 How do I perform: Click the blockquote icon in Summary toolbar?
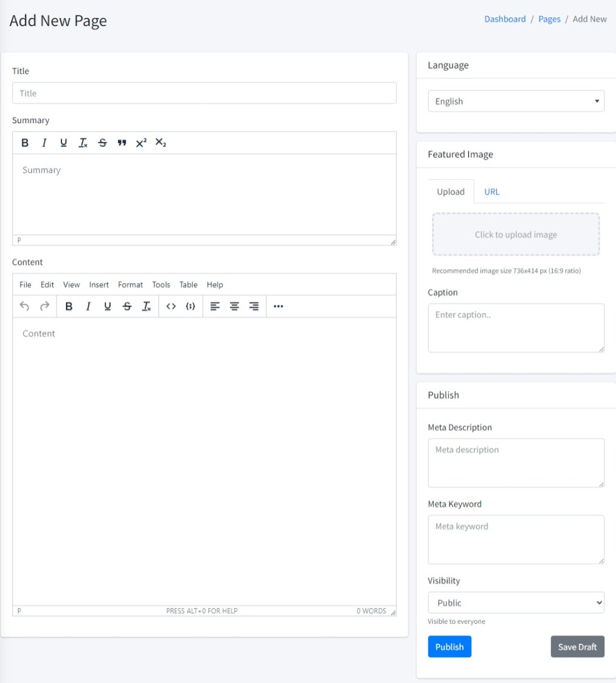click(x=122, y=143)
